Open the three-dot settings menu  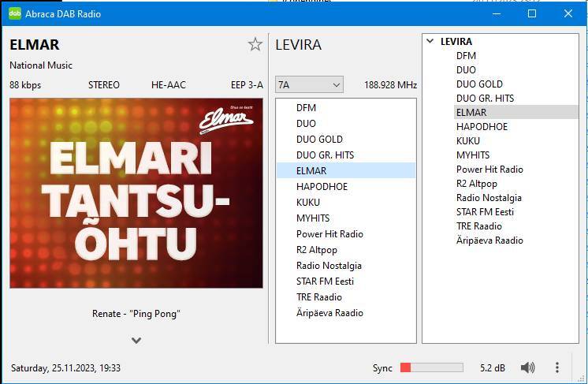(557, 367)
